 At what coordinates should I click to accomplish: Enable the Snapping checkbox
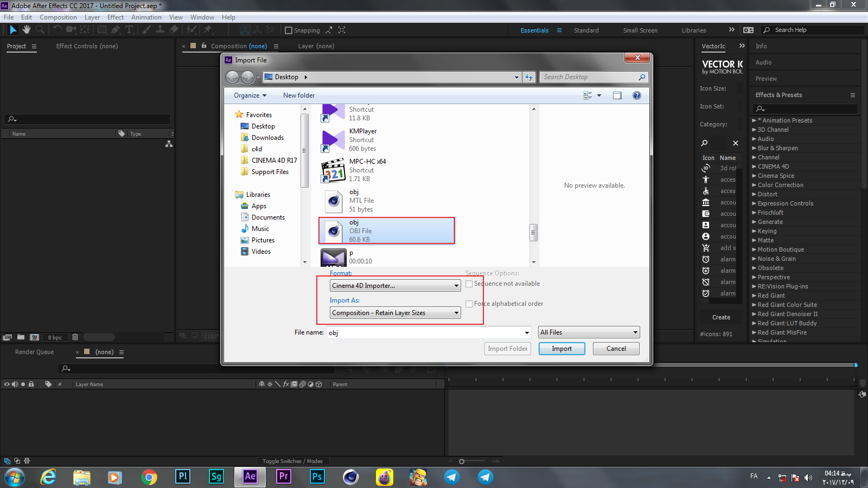289,30
